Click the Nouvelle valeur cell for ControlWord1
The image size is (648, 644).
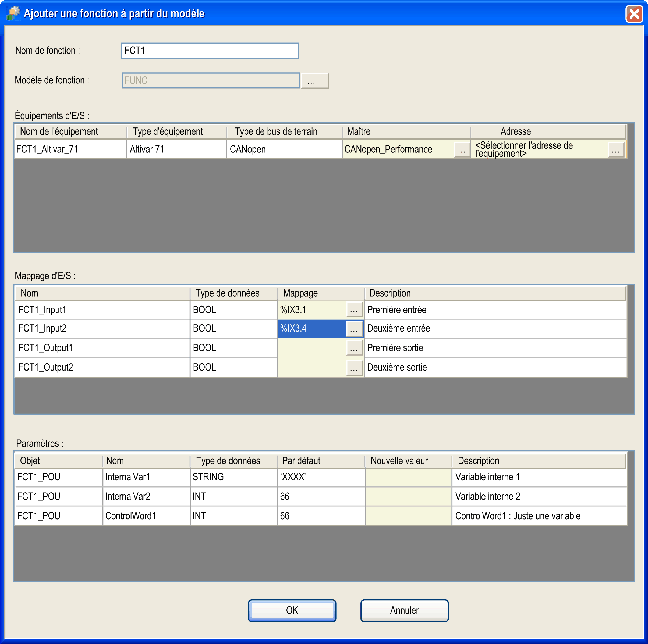pyautogui.click(x=409, y=516)
